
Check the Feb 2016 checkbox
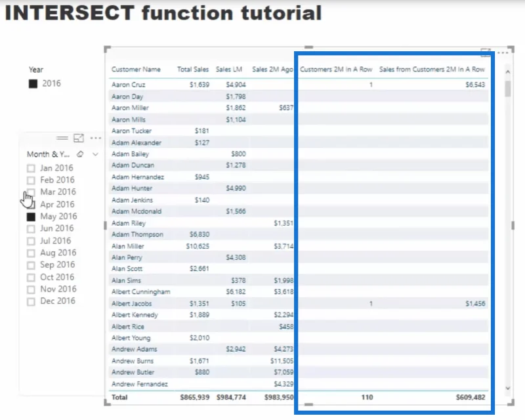coord(31,180)
